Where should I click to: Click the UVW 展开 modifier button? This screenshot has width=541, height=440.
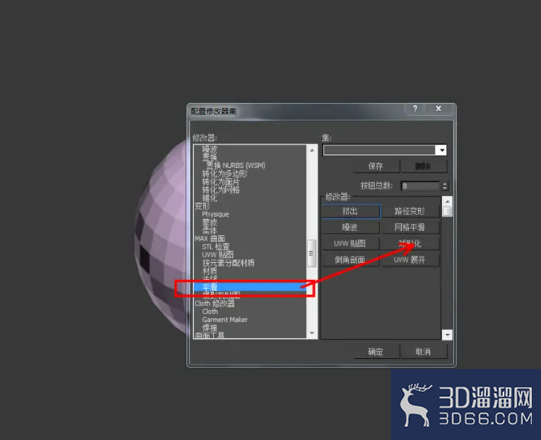point(410,260)
